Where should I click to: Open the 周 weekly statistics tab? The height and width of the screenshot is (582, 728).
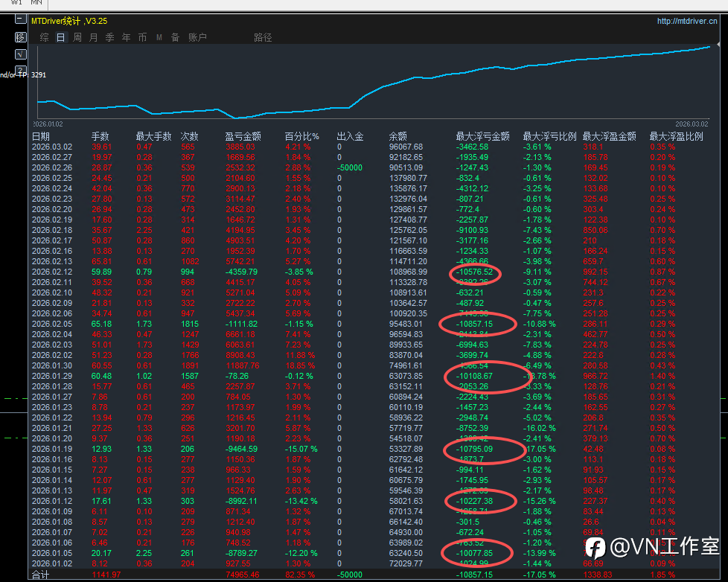(77, 37)
